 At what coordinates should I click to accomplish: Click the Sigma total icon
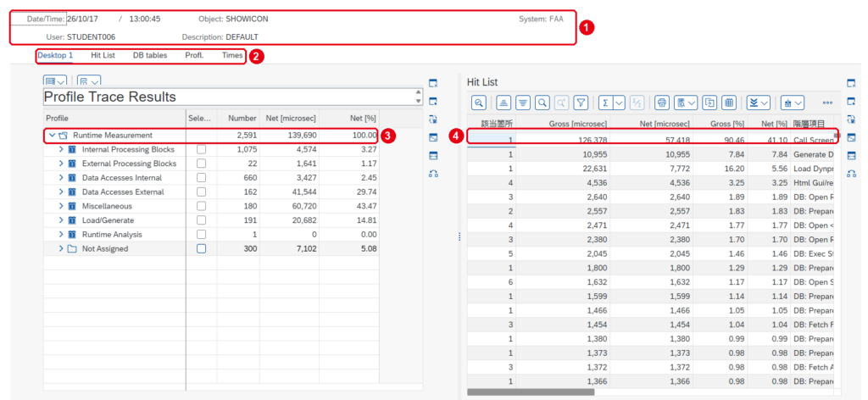click(x=605, y=103)
